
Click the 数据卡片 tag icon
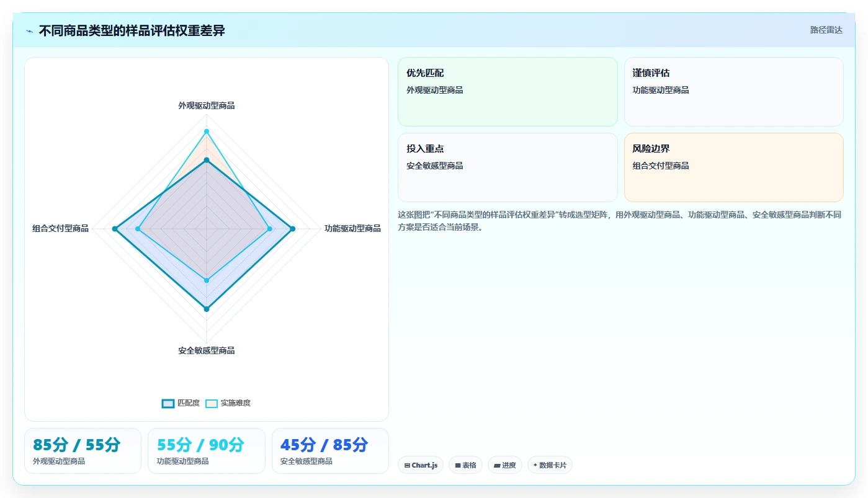pos(535,465)
